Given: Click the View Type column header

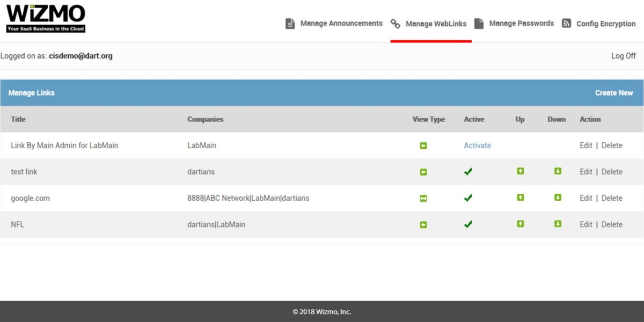Looking at the screenshot, I should pos(429,119).
